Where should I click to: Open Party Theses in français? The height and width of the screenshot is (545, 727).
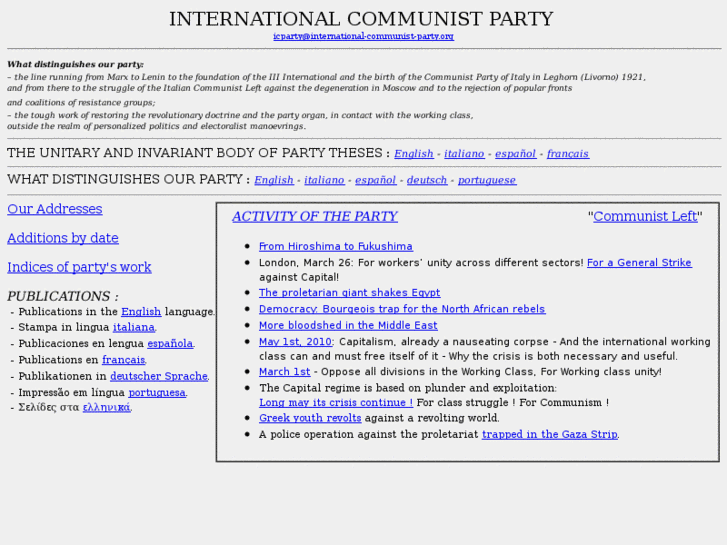click(x=568, y=154)
